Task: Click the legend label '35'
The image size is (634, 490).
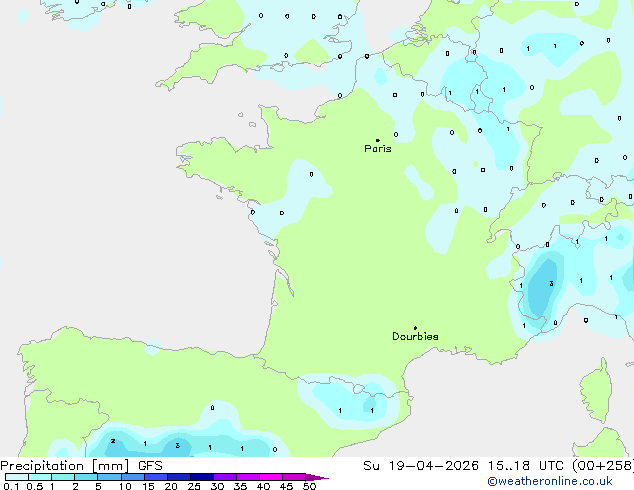Action: tap(241, 486)
